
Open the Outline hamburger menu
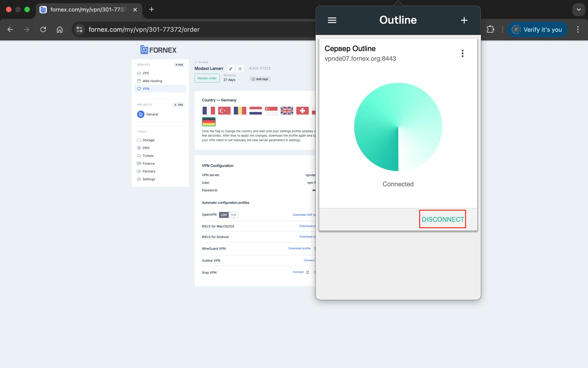click(332, 20)
